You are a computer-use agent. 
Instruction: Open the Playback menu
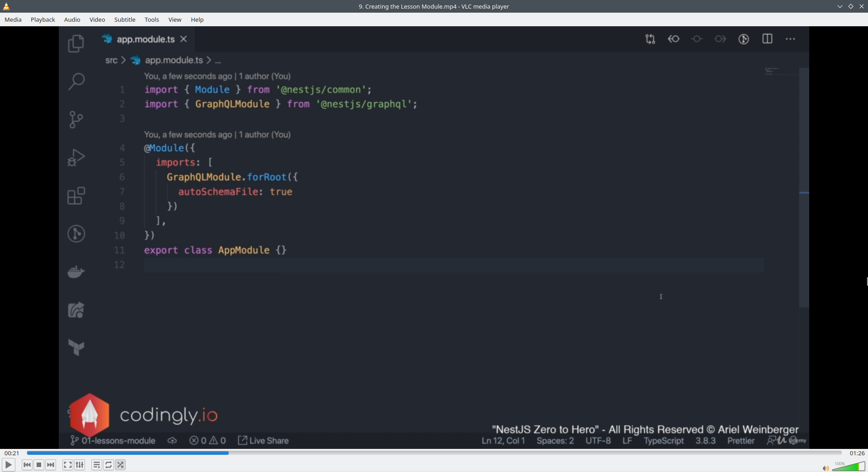(43, 19)
